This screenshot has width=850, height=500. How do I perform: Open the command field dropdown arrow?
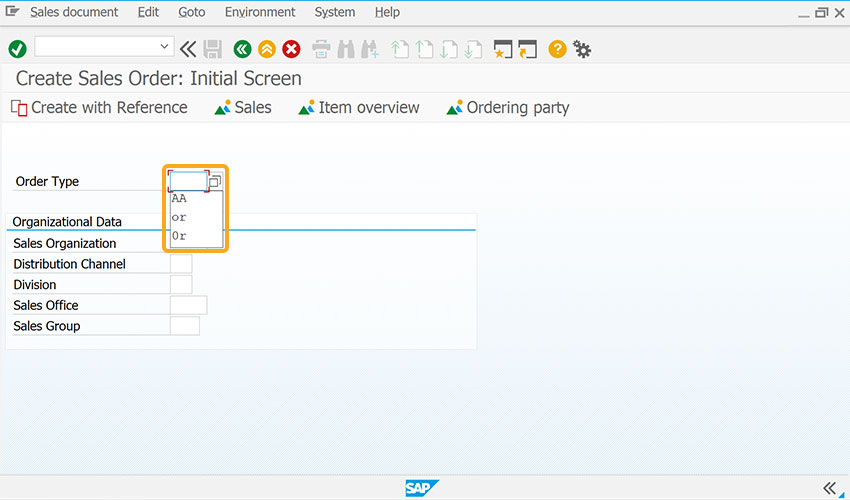click(x=164, y=47)
